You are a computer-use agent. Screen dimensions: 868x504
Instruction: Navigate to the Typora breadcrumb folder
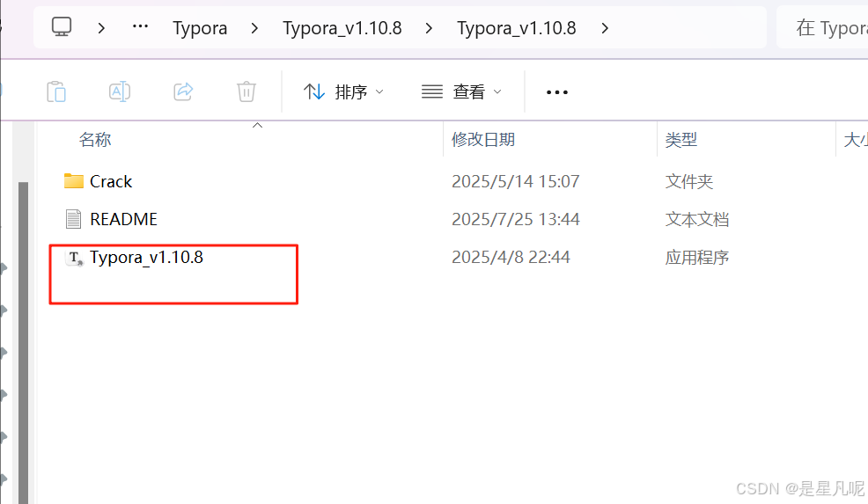pyautogui.click(x=200, y=27)
